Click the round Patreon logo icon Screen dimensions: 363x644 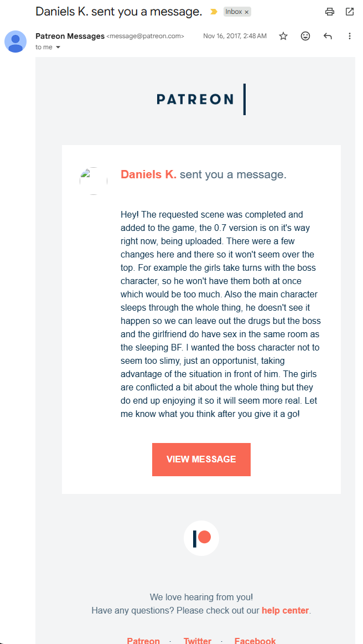coord(201,538)
